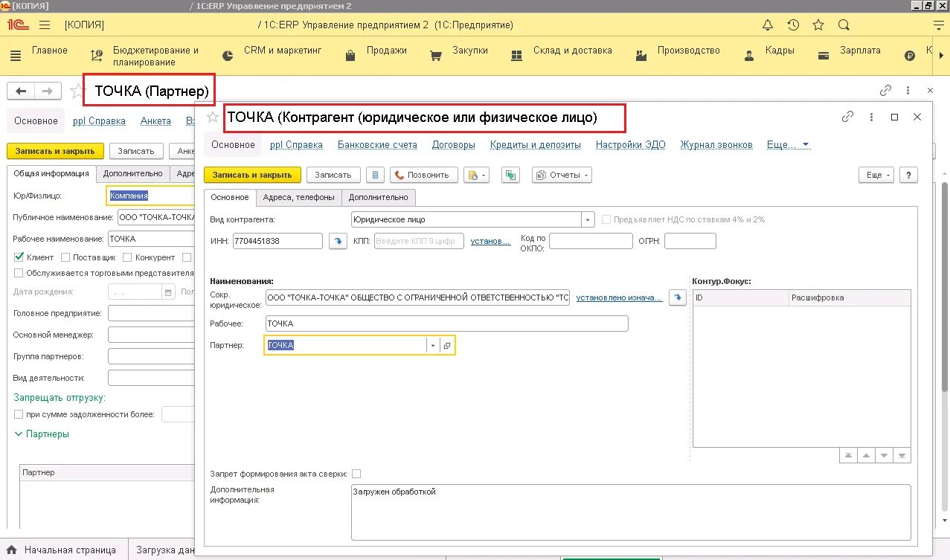Open the Партнер field link icon
The image size is (950, 560).
coord(447,346)
